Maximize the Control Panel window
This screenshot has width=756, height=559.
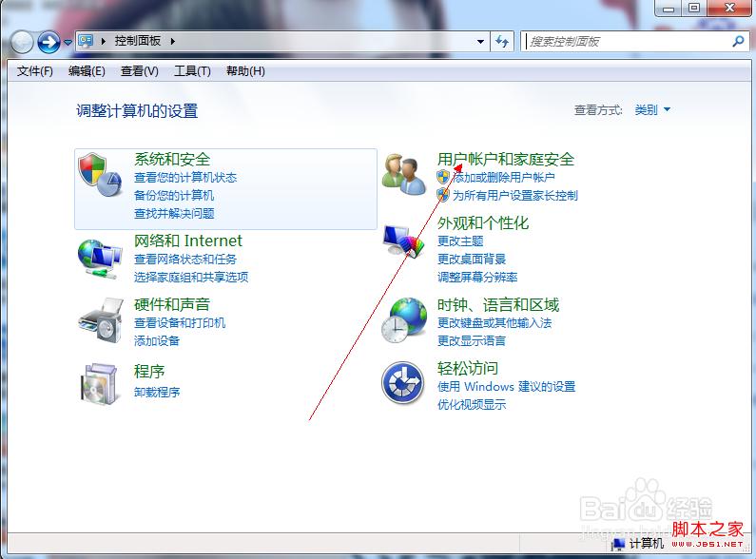click(694, 9)
